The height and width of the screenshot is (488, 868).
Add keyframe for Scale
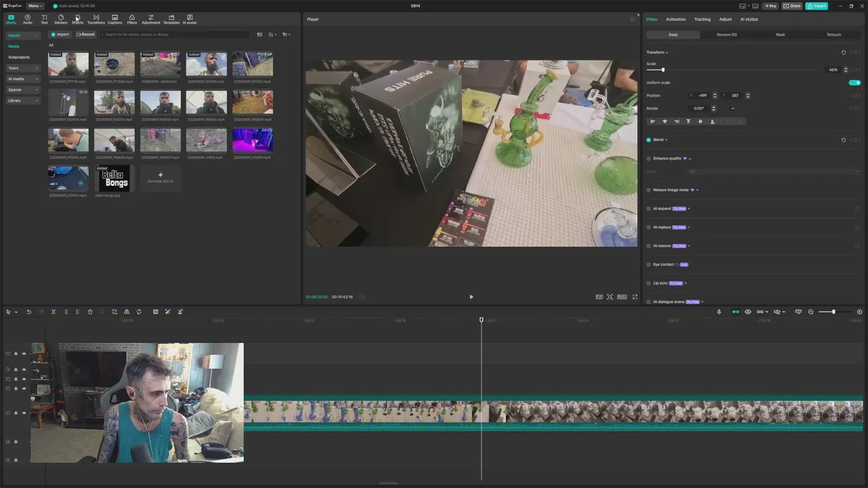pos(856,70)
